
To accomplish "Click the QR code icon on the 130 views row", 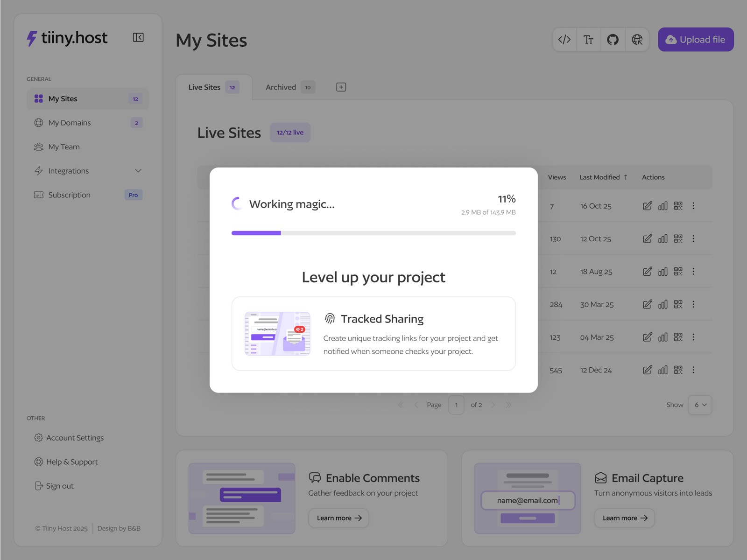I will (x=678, y=238).
